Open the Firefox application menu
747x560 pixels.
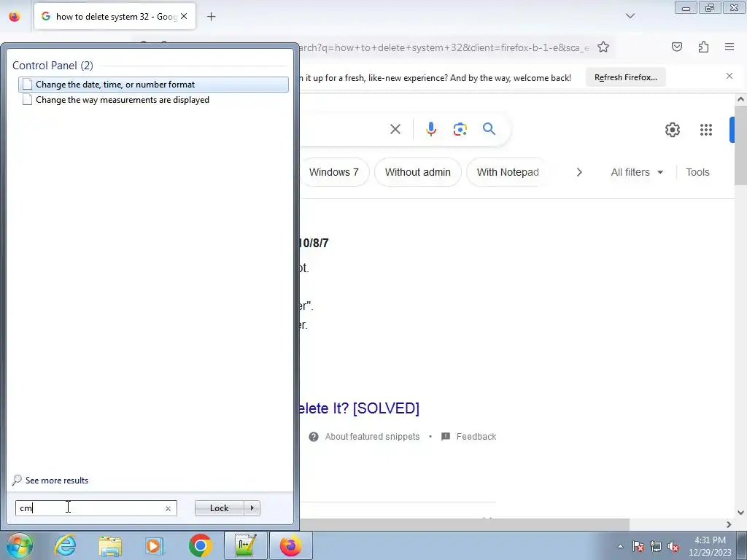pos(729,47)
